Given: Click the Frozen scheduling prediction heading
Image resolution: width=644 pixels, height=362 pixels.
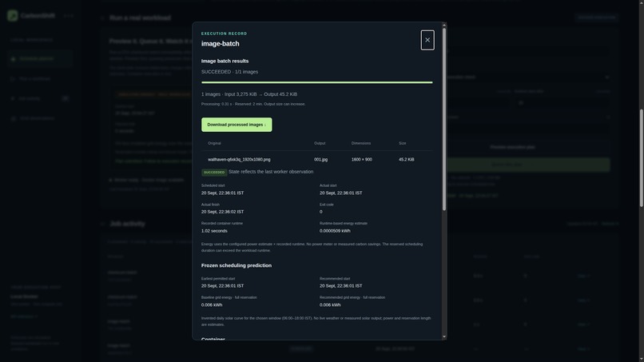Looking at the screenshot, I should click(237, 265).
